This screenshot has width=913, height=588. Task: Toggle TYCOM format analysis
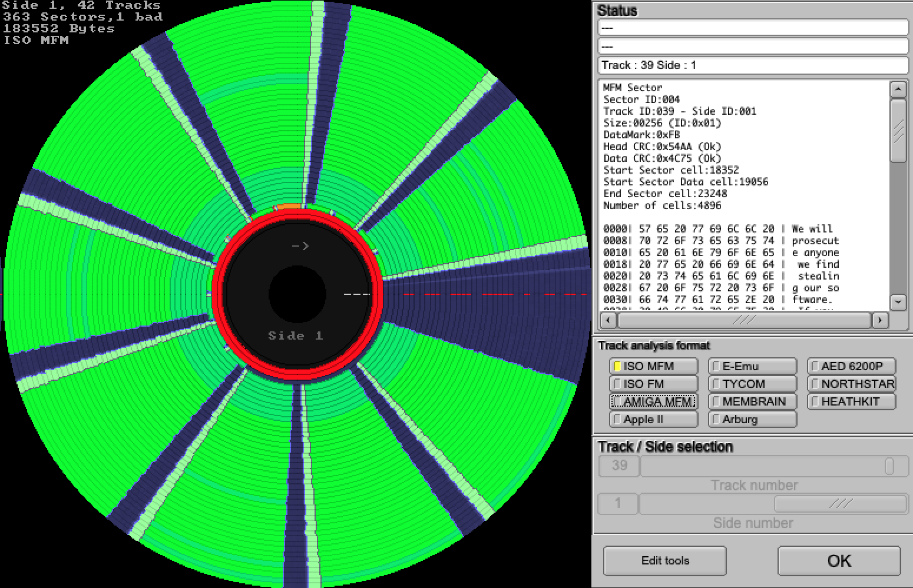pos(752,384)
